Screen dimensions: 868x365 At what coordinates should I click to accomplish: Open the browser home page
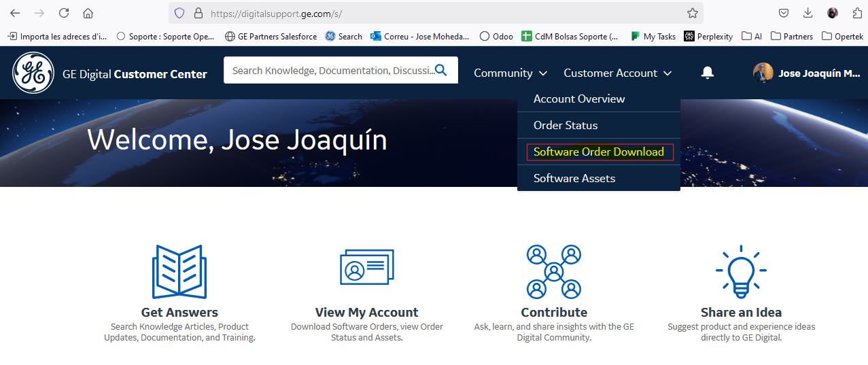tap(88, 13)
